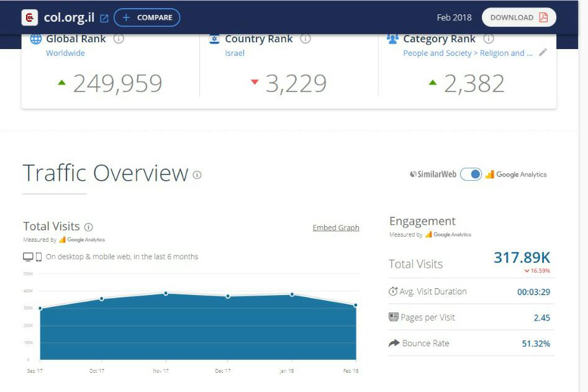This screenshot has width=588, height=392.
Task: Click the Country Rank info icon
Action: click(305, 39)
